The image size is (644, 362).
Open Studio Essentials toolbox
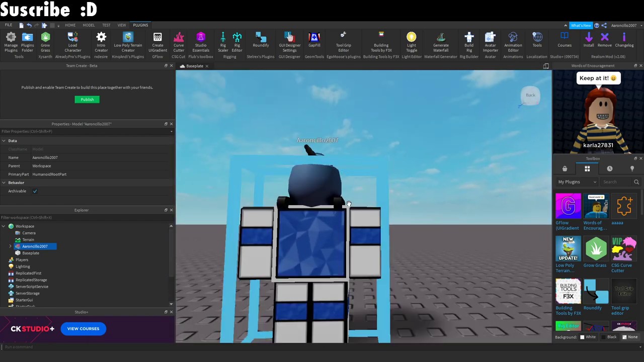pyautogui.click(x=201, y=42)
